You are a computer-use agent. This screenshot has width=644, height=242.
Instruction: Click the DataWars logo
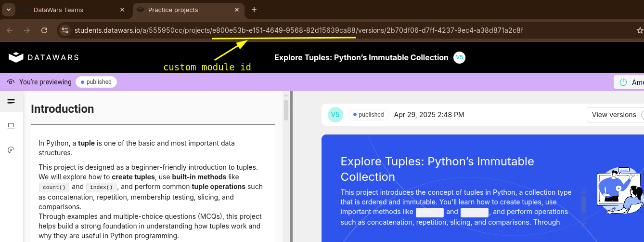pyautogui.click(x=43, y=57)
